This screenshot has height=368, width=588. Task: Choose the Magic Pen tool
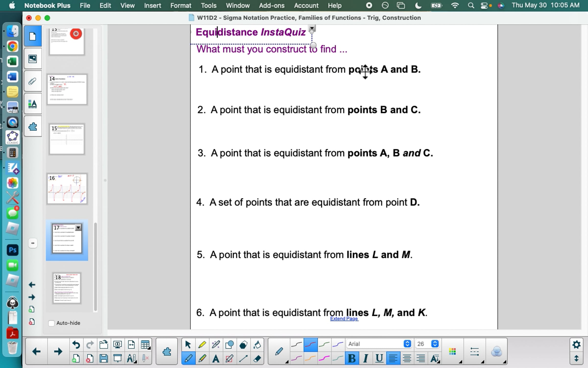(216, 345)
